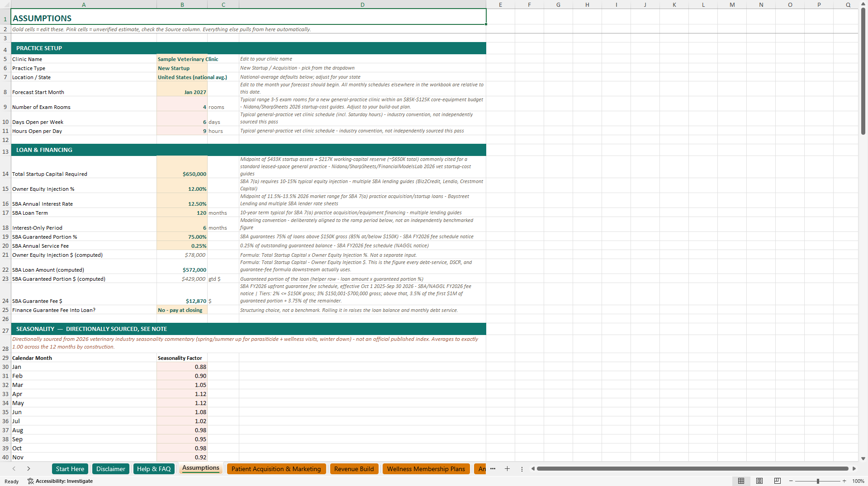This screenshot has width=868, height=486.
Task: Click zoom in plus button
Action: point(844,481)
